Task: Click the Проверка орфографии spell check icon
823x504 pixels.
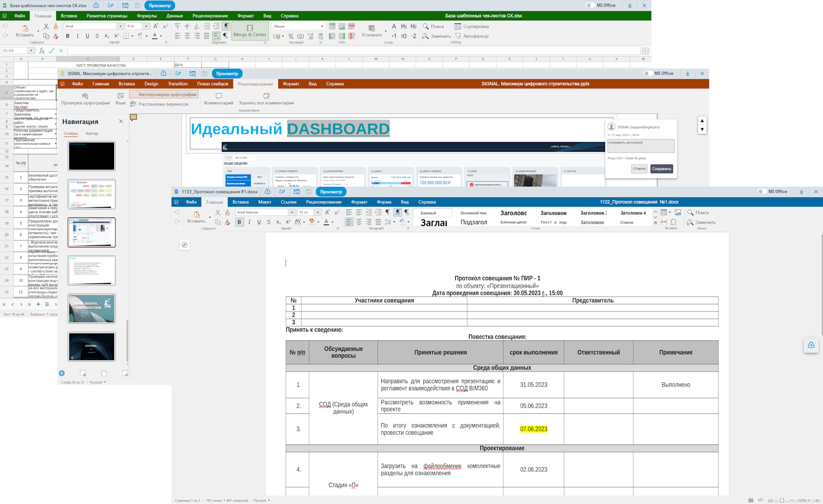Action: [x=85, y=96]
